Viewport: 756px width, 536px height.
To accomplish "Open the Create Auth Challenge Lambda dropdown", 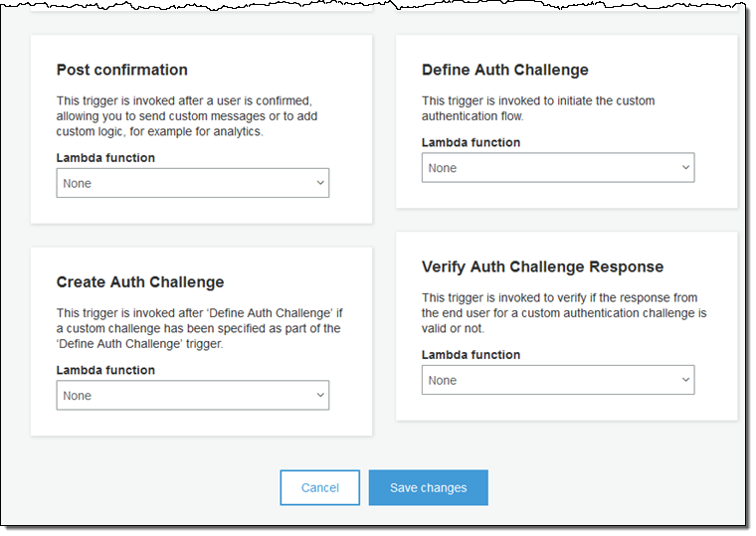I will (192, 396).
